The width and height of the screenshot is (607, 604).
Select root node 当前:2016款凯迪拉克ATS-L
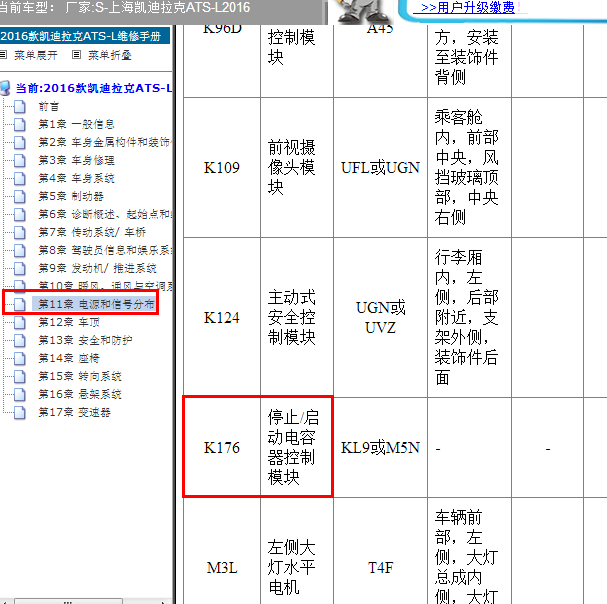(x=94, y=88)
